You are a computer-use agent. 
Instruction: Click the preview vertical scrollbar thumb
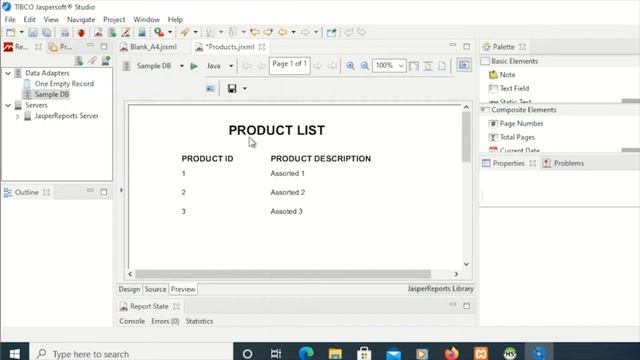[x=466, y=137]
